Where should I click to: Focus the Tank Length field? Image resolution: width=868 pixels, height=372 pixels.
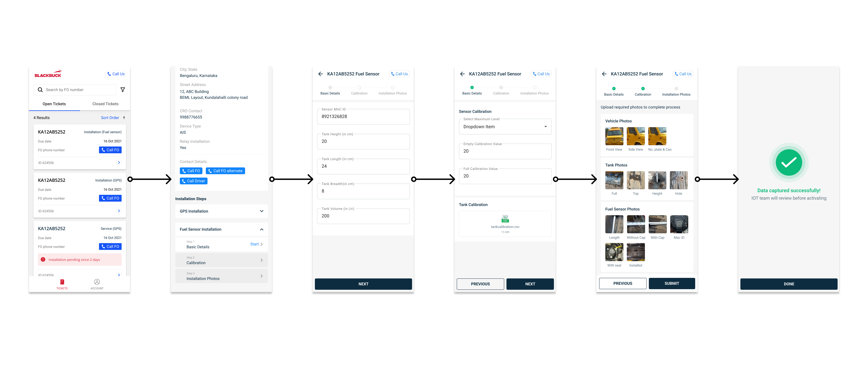click(363, 166)
